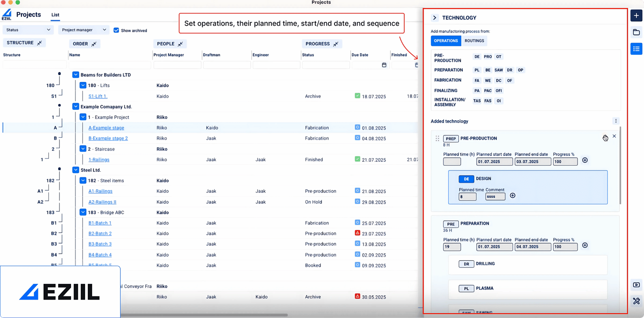Screen dimensions: 644x318
Task: Add WE operation from FABRICATION row
Action: 488,81
